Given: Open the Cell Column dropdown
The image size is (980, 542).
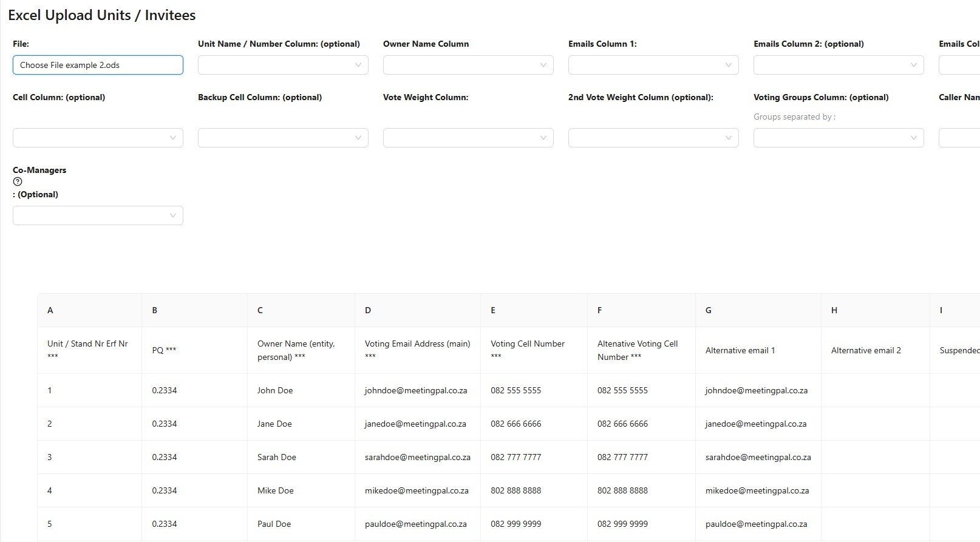Looking at the screenshot, I should (x=97, y=138).
